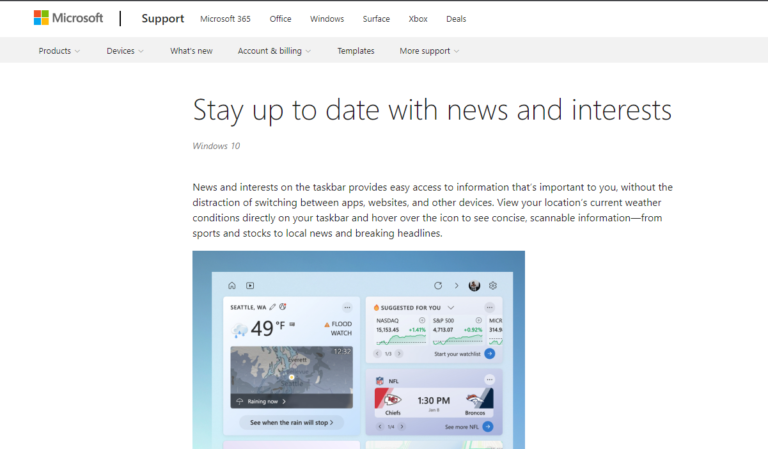This screenshot has height=449, width=768.
Task: Expand the Account & billing dropdown
Action: click(x=274, y=51)
